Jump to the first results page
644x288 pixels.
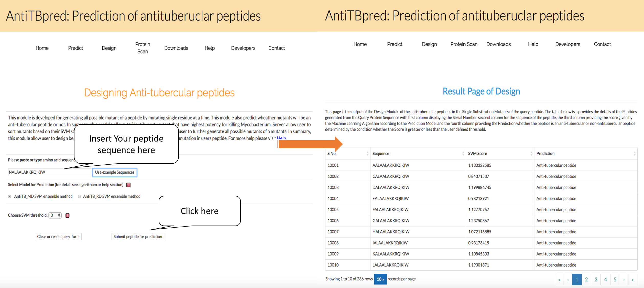click(x=559, y=280)
